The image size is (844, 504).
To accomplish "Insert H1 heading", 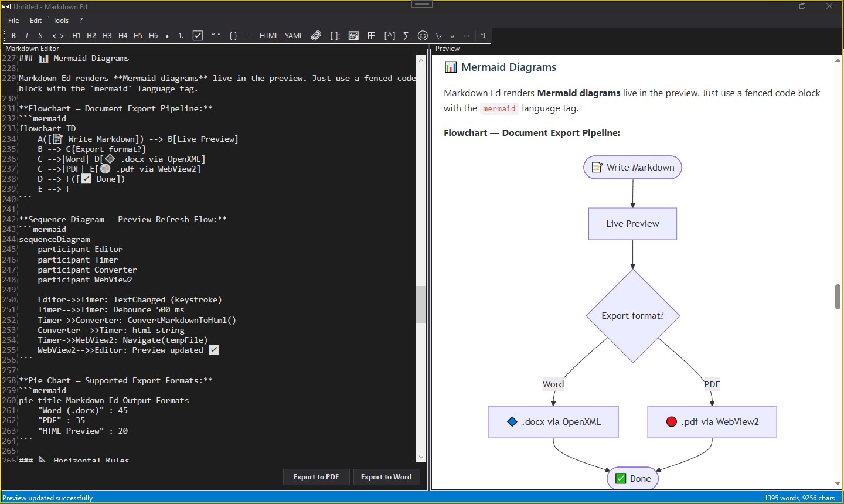I will pos(76,36).
